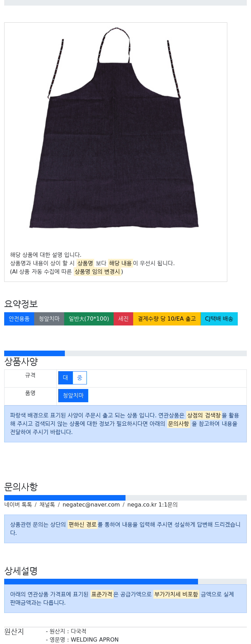251x644 pixels.
Task: Choose the 대 size option
Action: (66, 378)
